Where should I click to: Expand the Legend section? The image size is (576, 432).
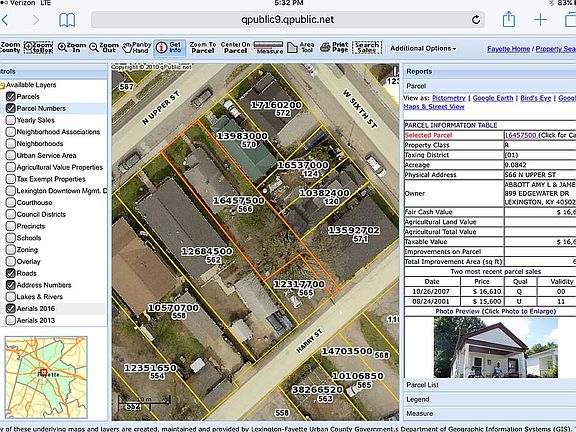tap(490, 399)
